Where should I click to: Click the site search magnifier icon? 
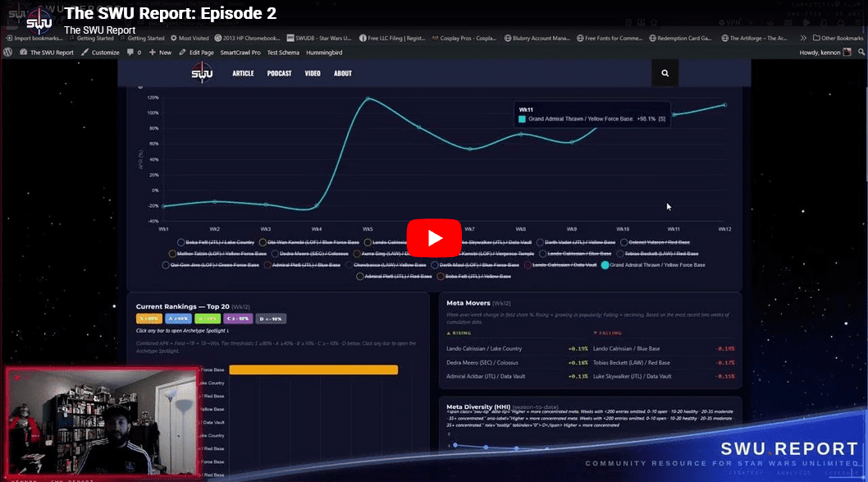665,73
